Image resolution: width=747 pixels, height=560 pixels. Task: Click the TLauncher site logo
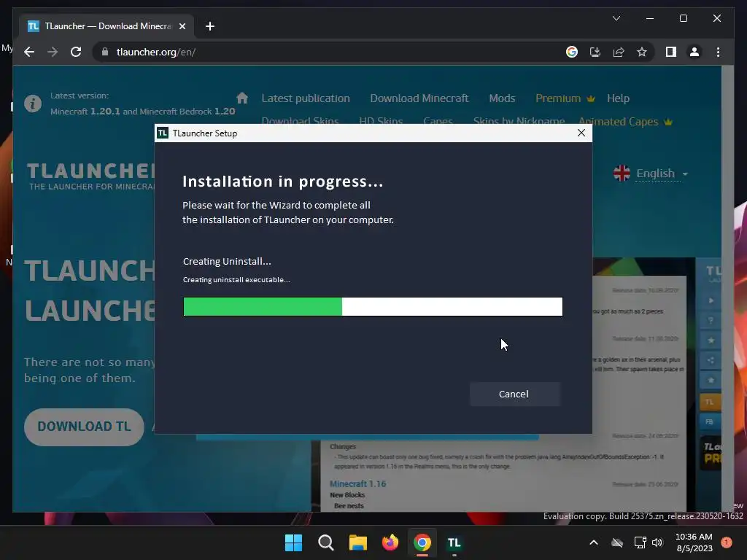(90, 176)
